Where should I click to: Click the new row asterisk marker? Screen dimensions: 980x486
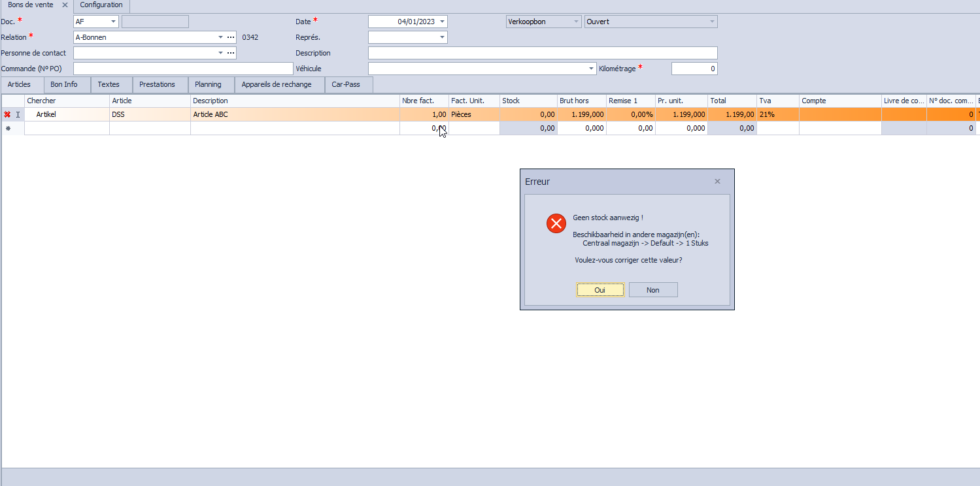coord(8,129)
